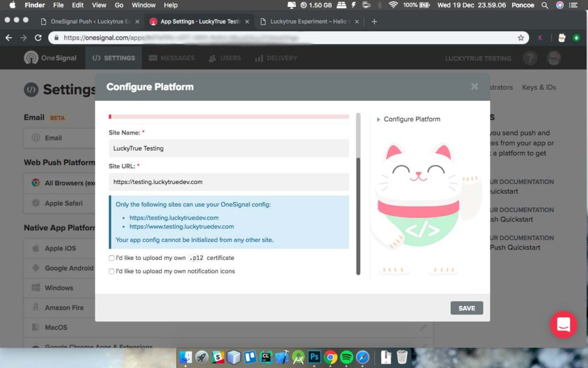Expand the Configure Platform disclosure triangle
This screenshot has height=368, width=588.
[x=378, y=120]
